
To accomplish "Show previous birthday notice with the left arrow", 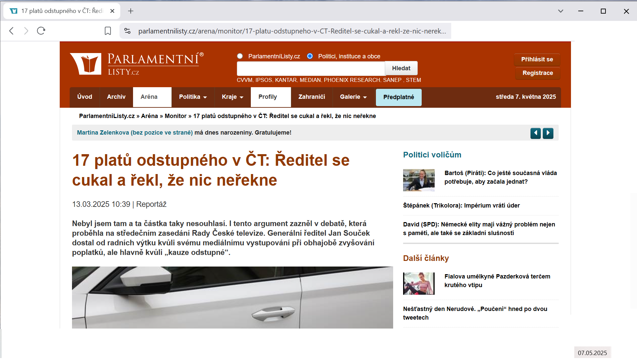I will tap(535, 133).
